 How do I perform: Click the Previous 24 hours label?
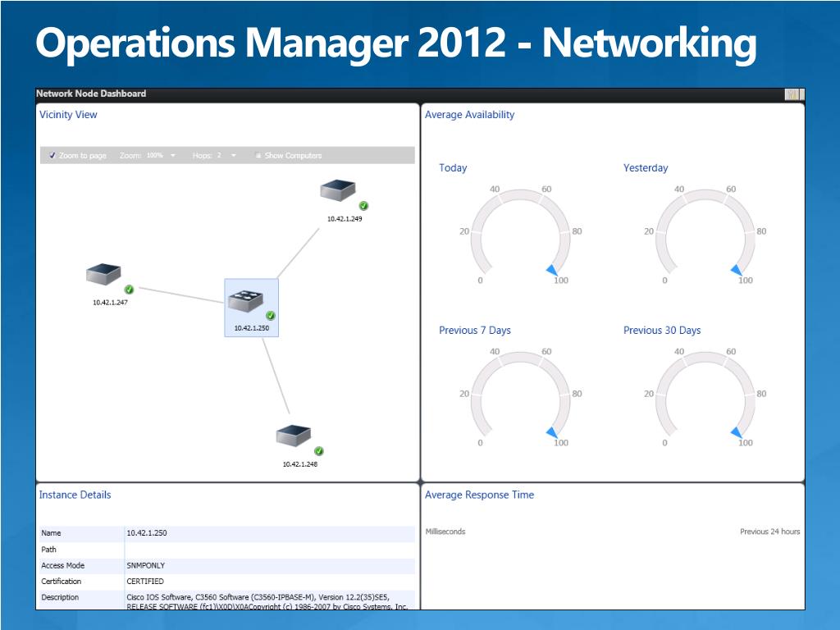coord(769,532)
